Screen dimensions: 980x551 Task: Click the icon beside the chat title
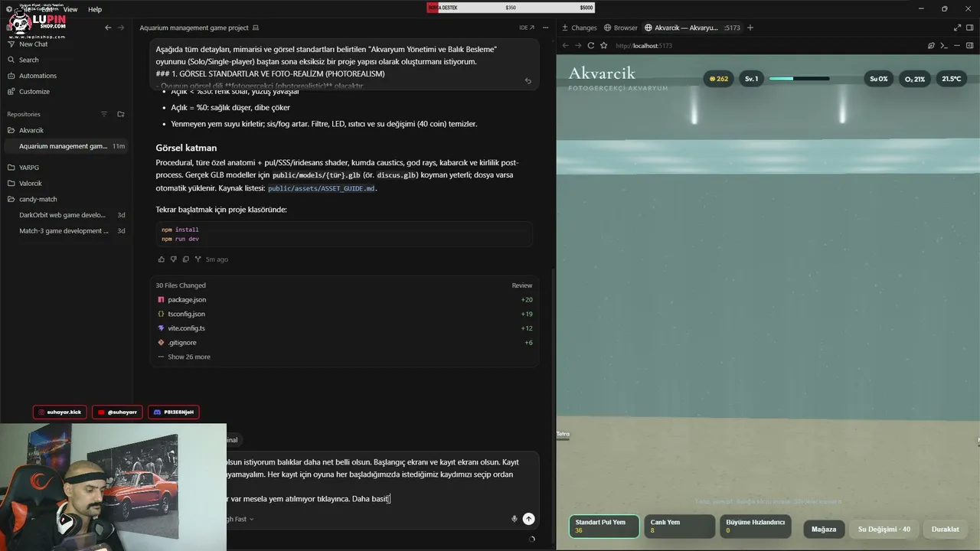pos(256,28)
